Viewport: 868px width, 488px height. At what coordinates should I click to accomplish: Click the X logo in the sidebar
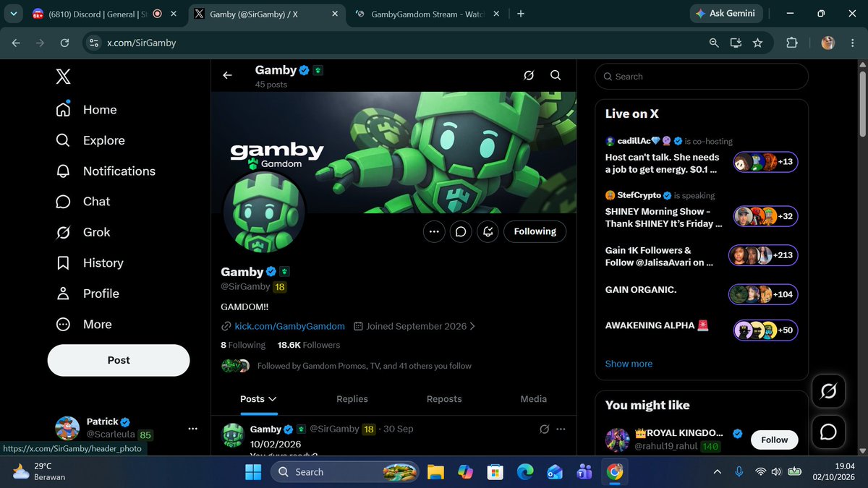pos(63,77)
